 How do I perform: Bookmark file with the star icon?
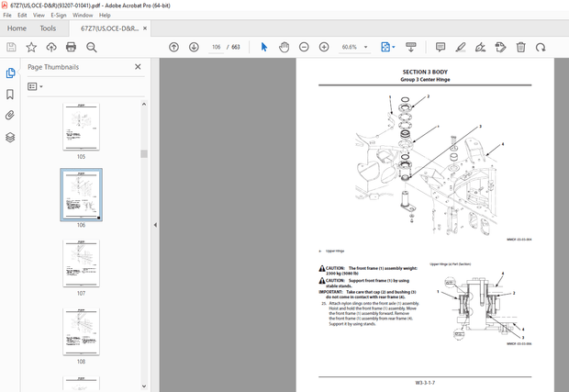tap(31, 47)
